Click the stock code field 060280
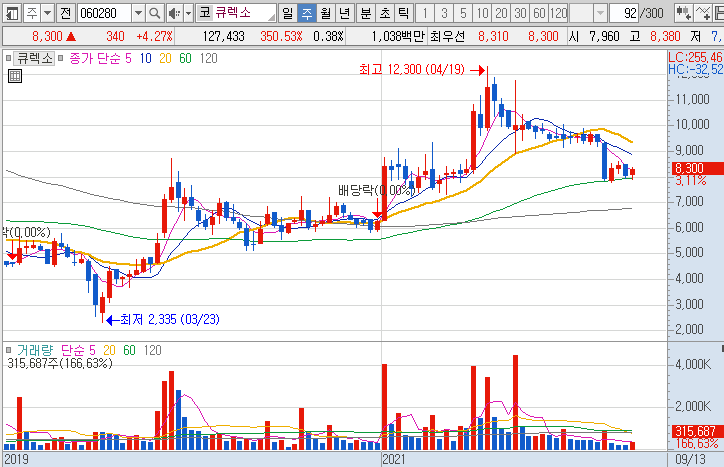Image resolution: width=724 pixels, height=467 pixels. coord(104,13)
